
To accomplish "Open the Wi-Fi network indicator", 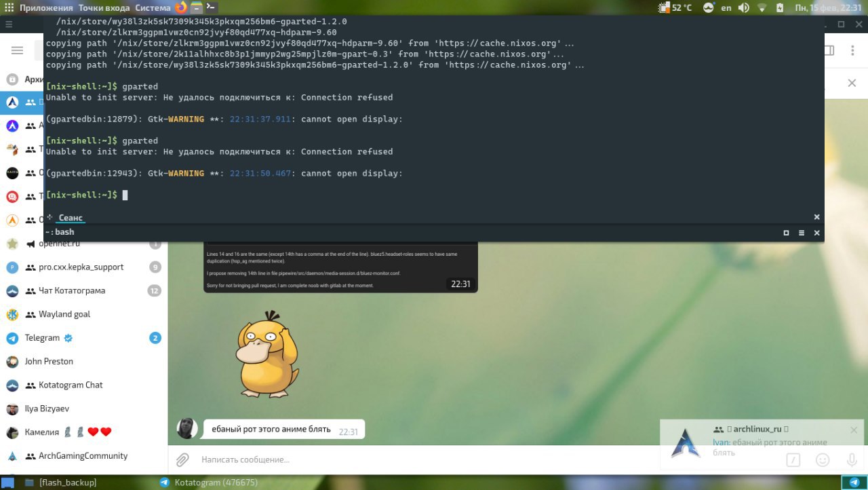I will [762, 7].
